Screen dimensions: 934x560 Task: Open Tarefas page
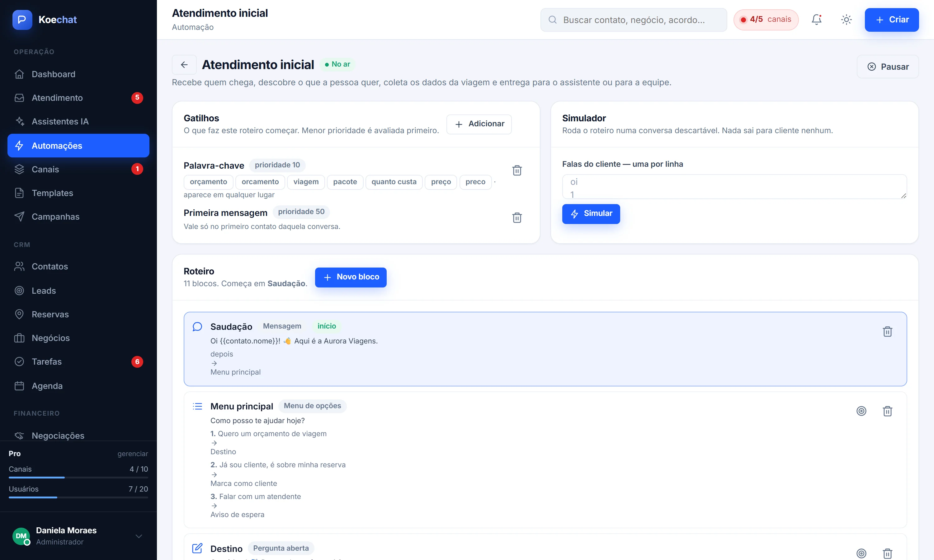point(78,362)
